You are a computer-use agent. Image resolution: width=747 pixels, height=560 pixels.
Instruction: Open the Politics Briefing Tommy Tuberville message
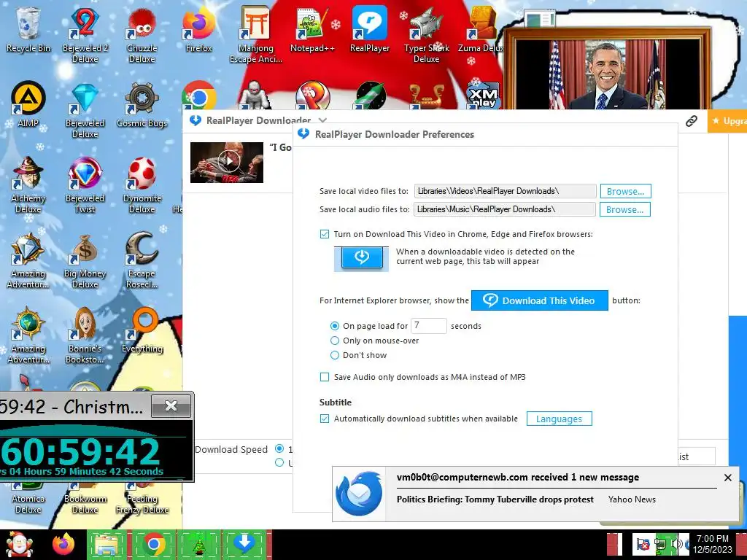click(x=495, y=499)
